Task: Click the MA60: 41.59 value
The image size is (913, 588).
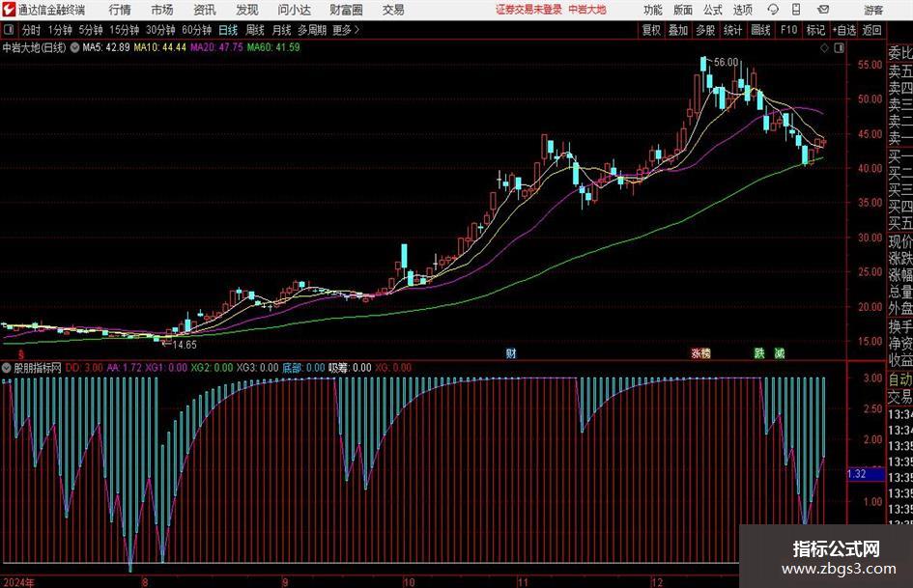Action: tap(273, 47)
